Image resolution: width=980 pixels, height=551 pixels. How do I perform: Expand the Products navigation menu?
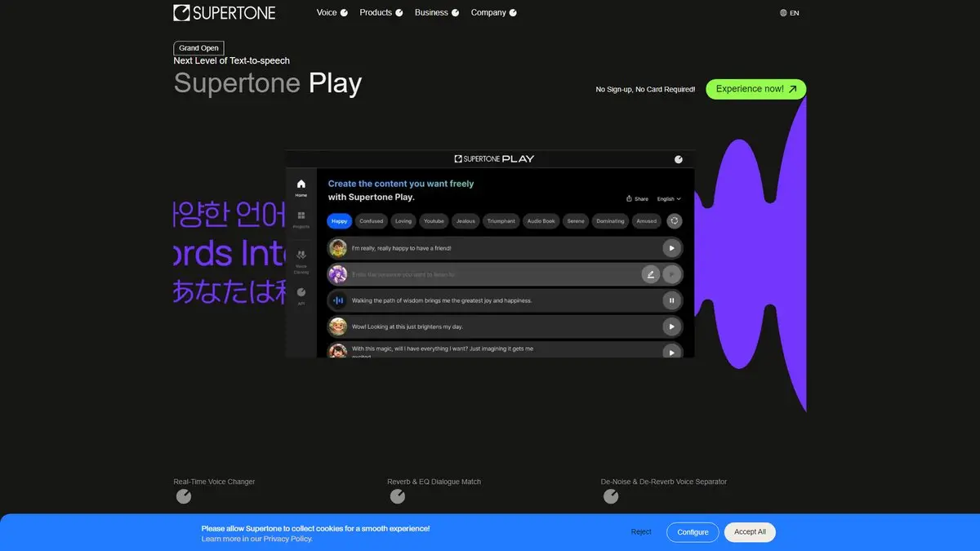(381, 12)
